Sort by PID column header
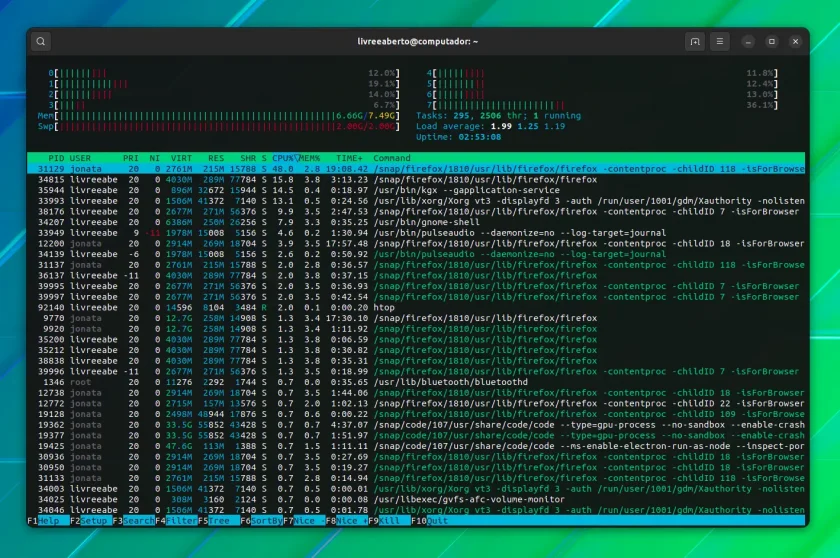 56,158
